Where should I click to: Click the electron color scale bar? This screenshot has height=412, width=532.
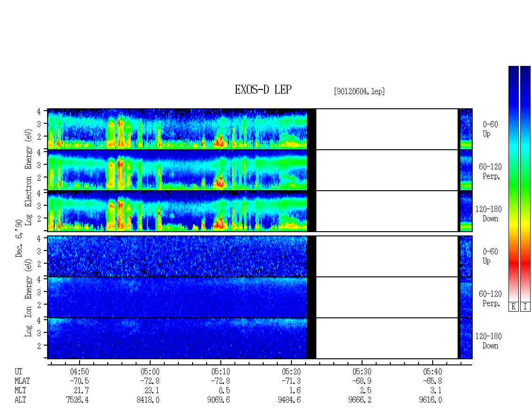pyautogui.click(x=513, y=183)
